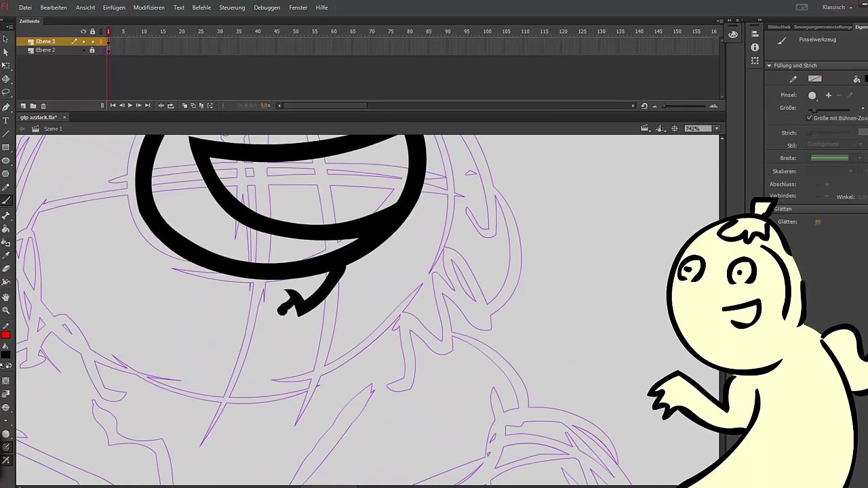Select the Bone tool
Viewport: 868px width, 488px height.
click(5, 216)
